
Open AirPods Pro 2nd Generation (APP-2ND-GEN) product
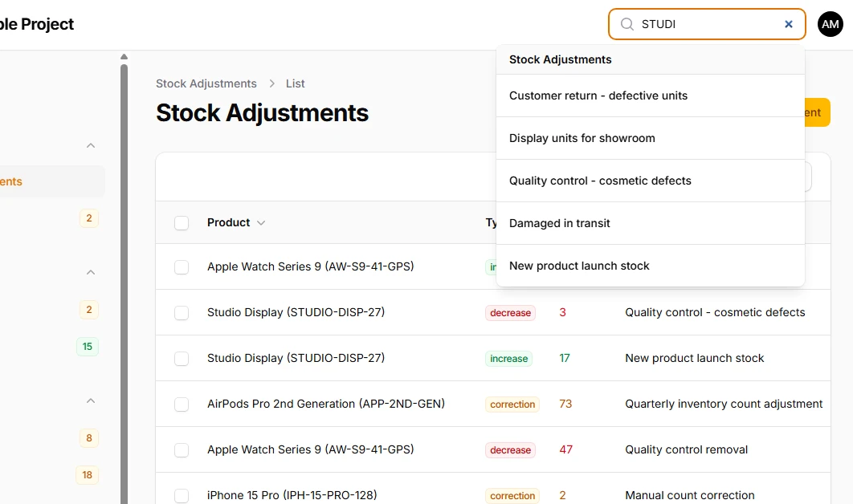click(x=326, y=404)
